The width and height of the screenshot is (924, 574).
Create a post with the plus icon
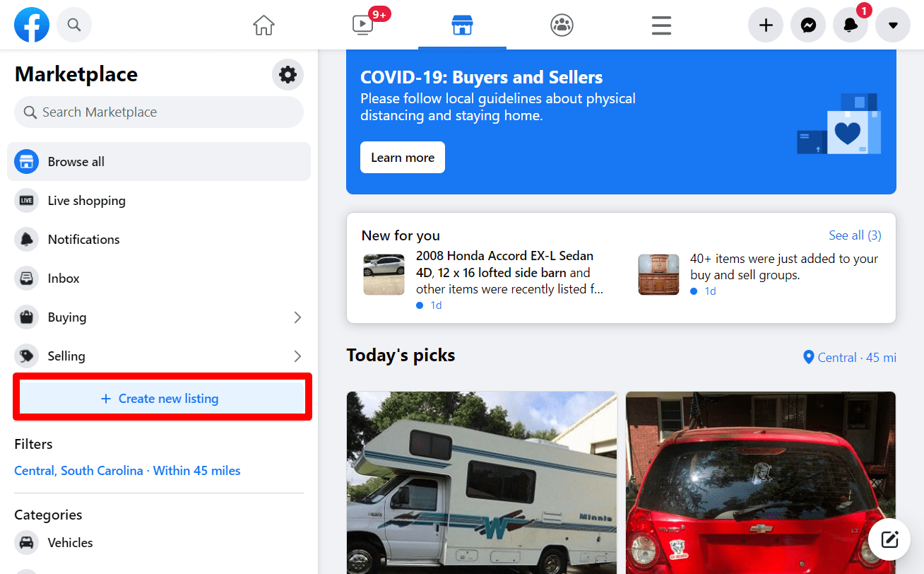point(765,25)
